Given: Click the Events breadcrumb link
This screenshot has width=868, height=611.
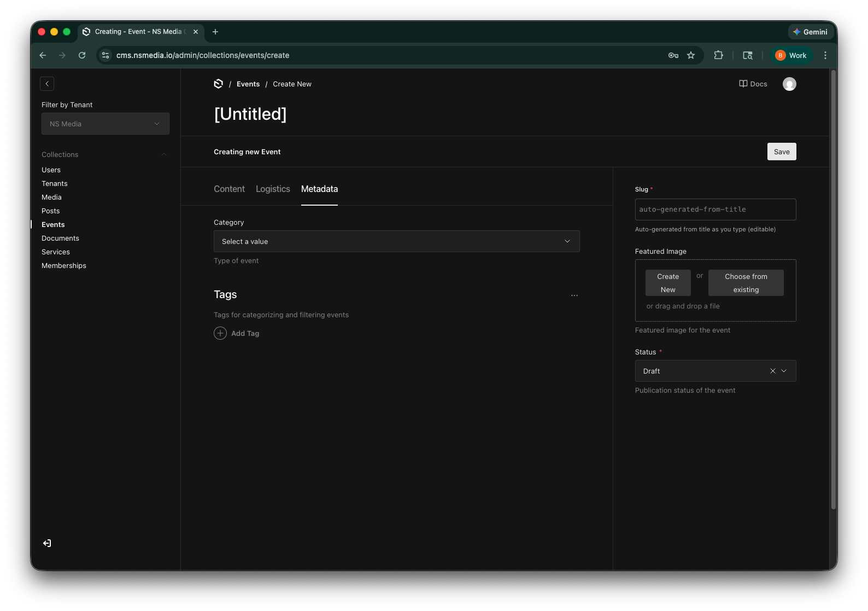Looking at the screenshot, I should pos(248,84).
